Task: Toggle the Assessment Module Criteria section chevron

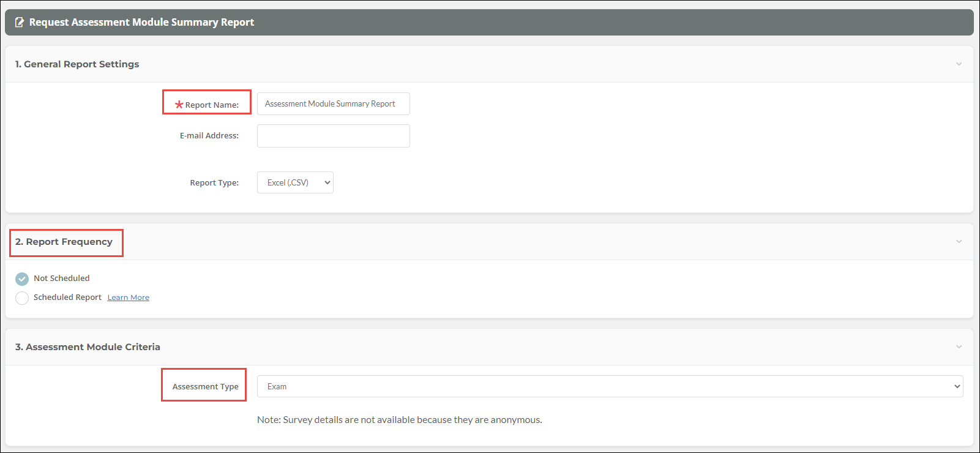Action: tap(959, 347)
